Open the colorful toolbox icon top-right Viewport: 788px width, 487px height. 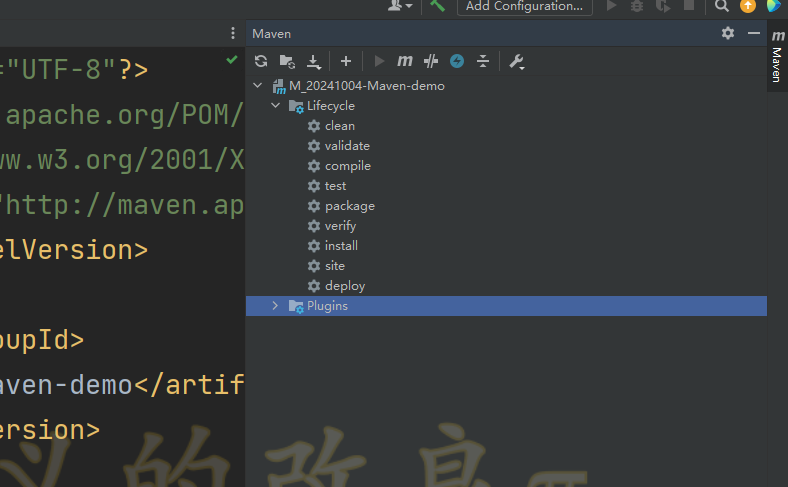pos(773,6)
